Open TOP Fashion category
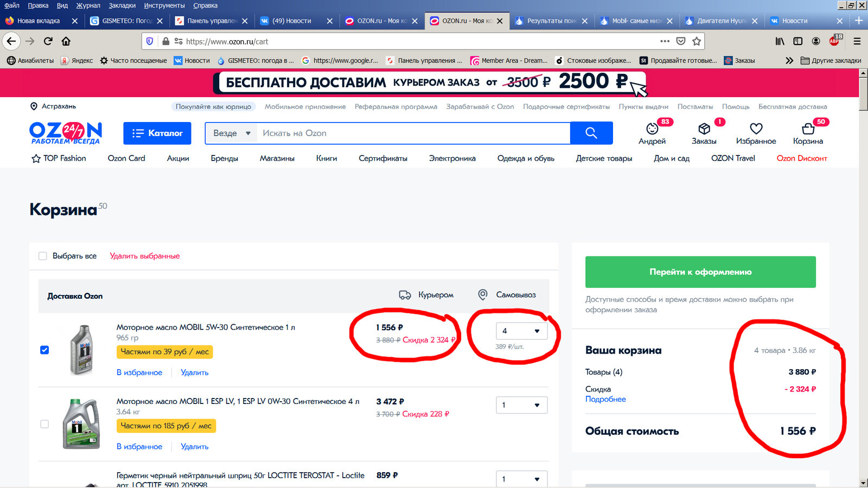The height and width of the screenshot is (488, 868). 59,158
